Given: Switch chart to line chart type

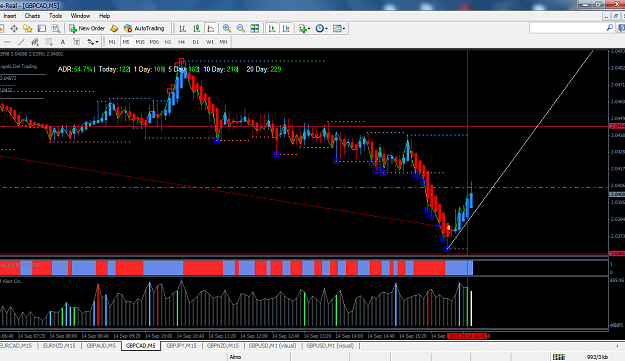Looking at the screenshot, I should [x=210, y=28].
